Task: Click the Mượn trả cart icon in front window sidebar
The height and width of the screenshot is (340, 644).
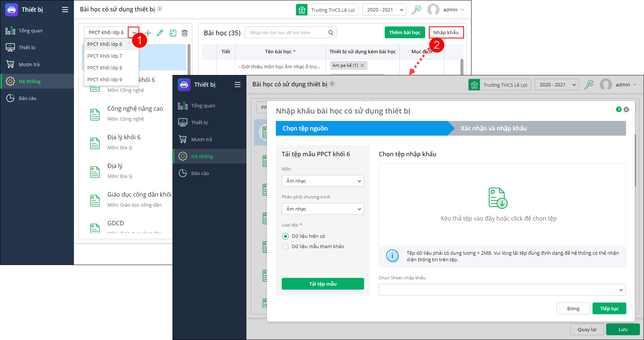Action: point(183,139)
